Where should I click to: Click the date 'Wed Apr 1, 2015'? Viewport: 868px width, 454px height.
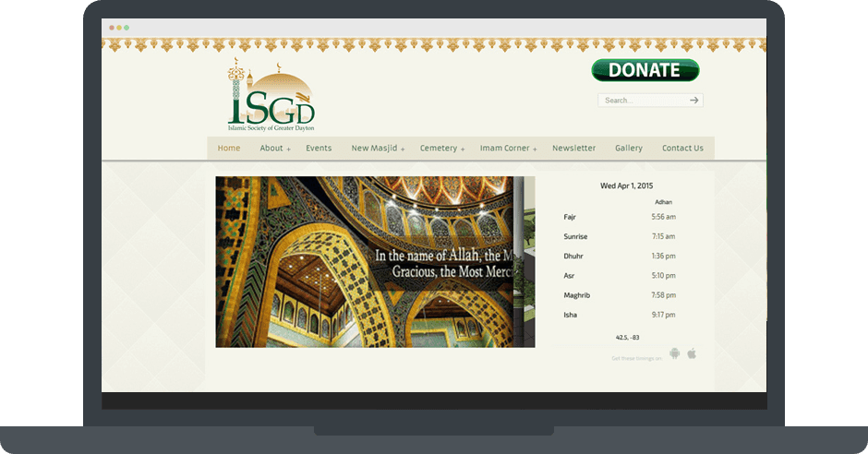(x=627, y=185)
